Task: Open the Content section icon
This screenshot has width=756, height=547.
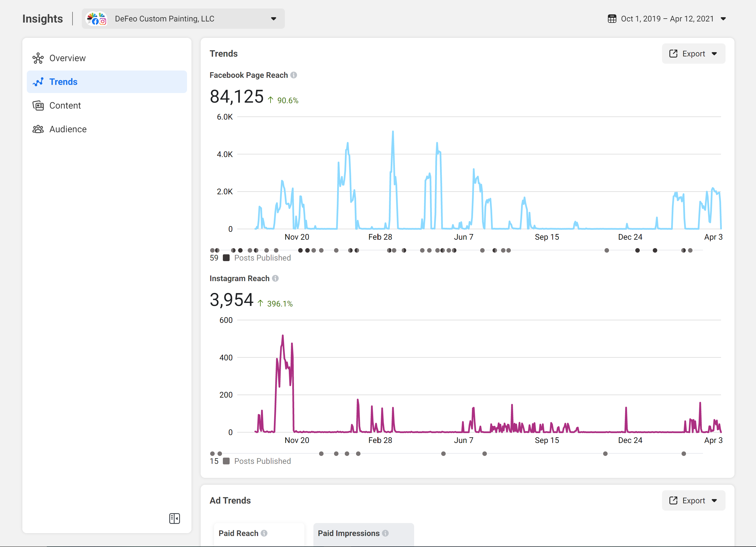Action: tap(38, 106)
